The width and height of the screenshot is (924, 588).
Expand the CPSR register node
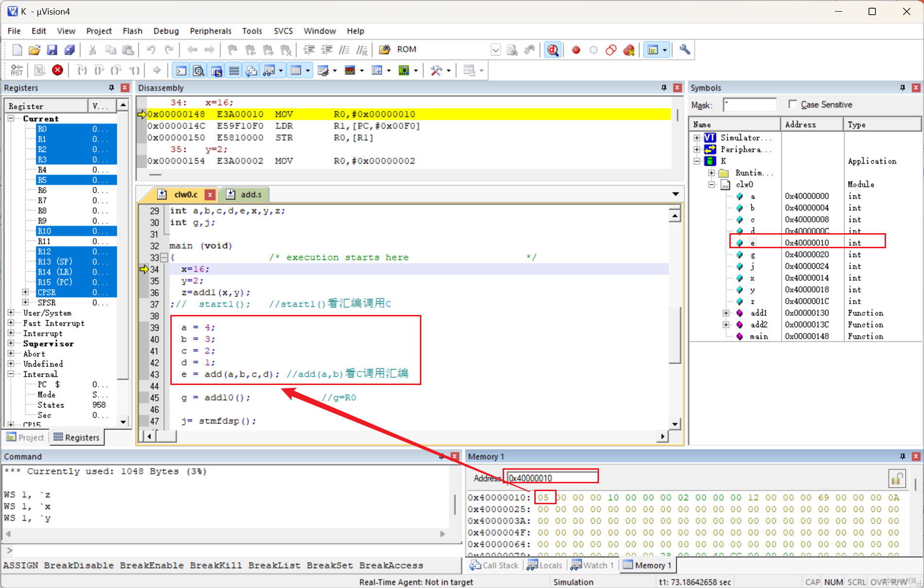coord(25,292)
